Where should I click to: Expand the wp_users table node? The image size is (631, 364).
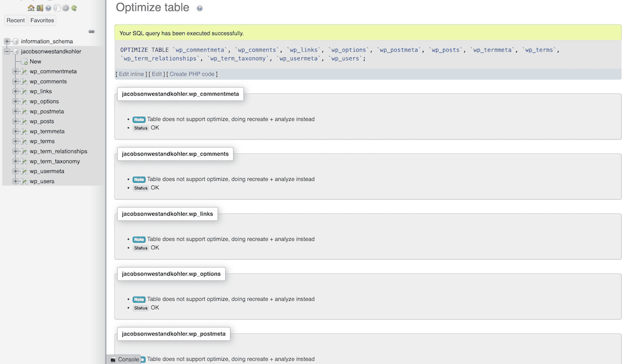click(x=15, y=181)
